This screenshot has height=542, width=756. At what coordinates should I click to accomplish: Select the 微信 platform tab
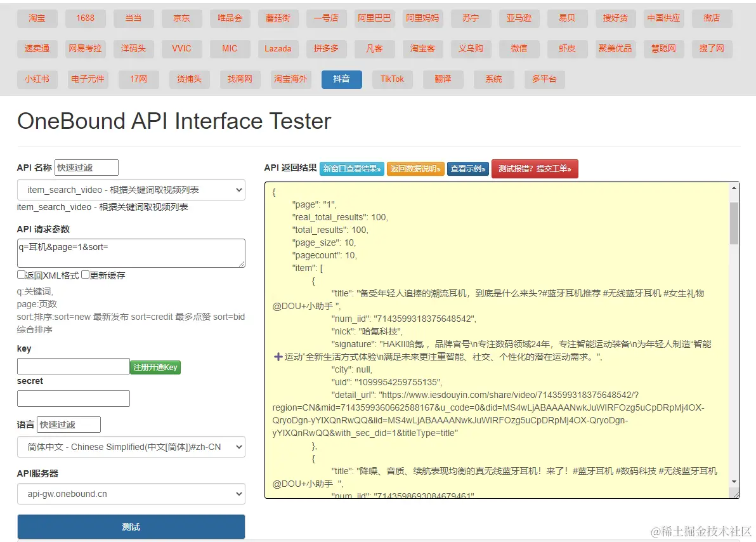519,49
